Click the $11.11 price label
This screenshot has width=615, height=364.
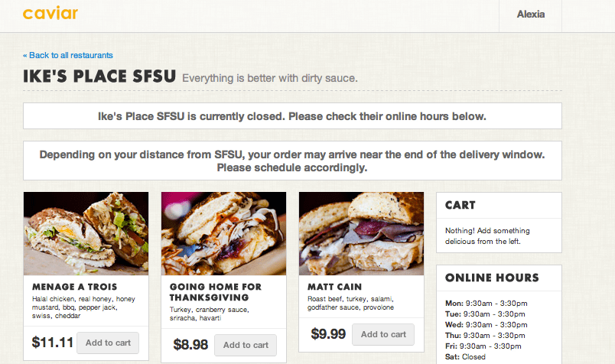pyautogui.click(x=53, y=343)
